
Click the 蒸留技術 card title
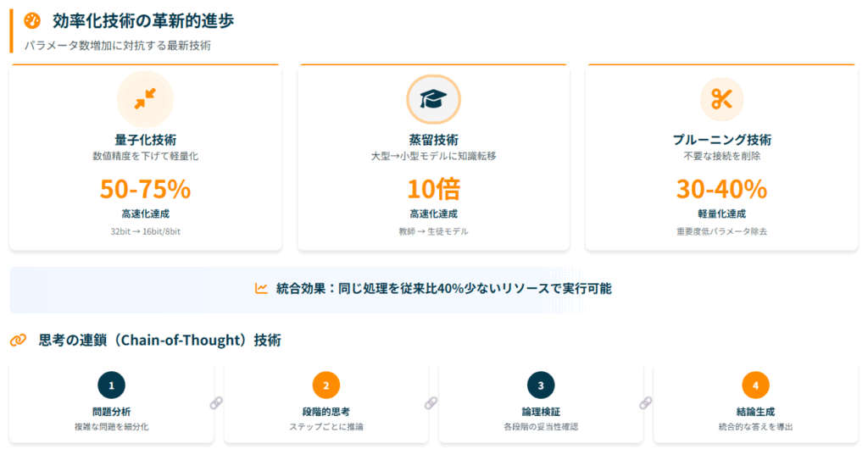click(433, 140)
